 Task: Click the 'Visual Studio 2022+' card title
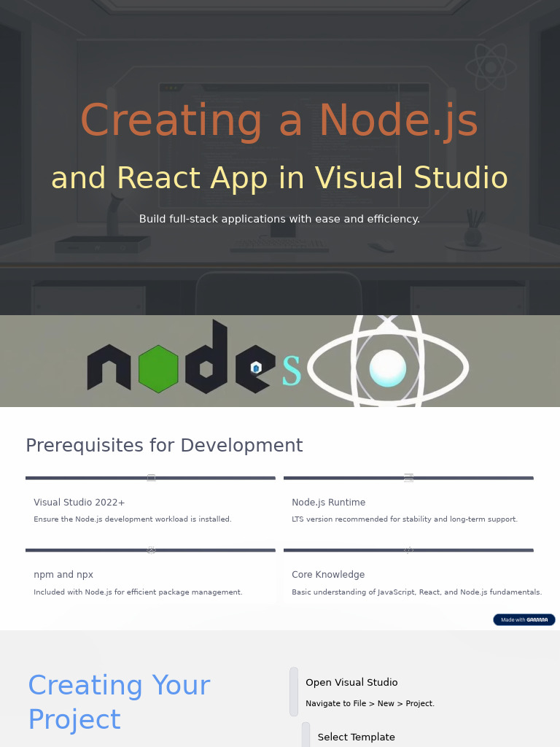pos(79,502)
